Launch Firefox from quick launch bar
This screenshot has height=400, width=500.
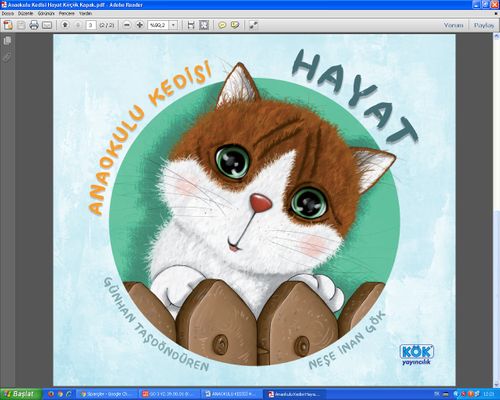tap(51, 394)
